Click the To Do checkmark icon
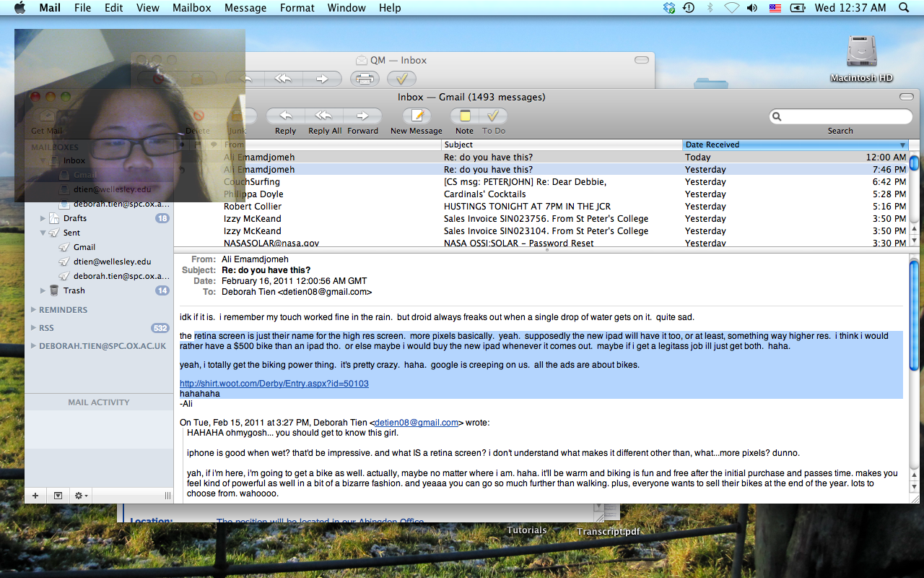This screenshot has width=924, height=578. point(494,116)
